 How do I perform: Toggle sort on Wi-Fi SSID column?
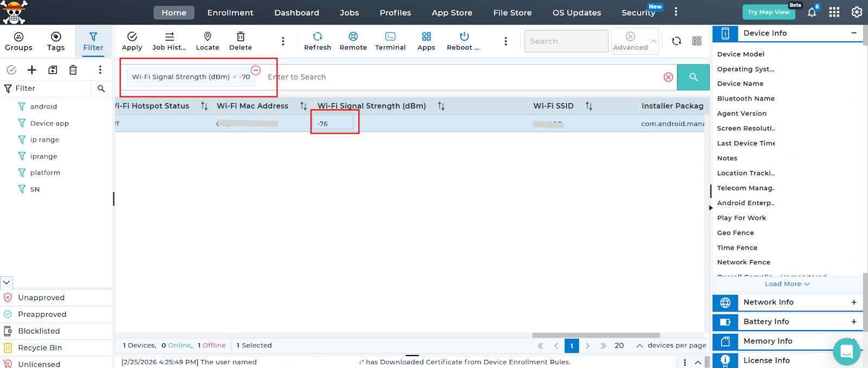click(589, 106)
